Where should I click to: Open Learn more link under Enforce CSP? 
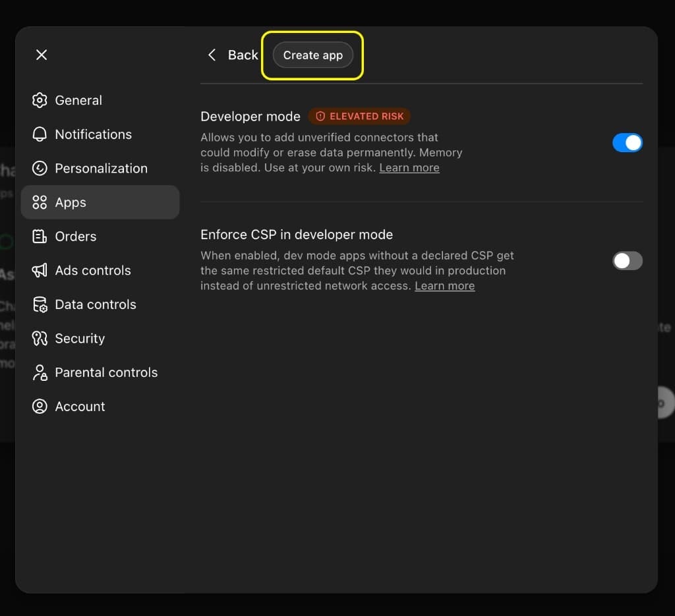(x=445, y=286)
